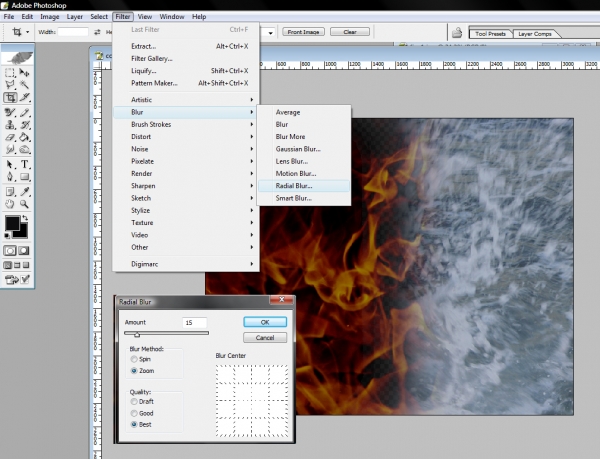Select the Healing Brush tool
Image resolution: width=600 pixels, height=459 pixels.
pyautogui.click(x=10, y=113)
